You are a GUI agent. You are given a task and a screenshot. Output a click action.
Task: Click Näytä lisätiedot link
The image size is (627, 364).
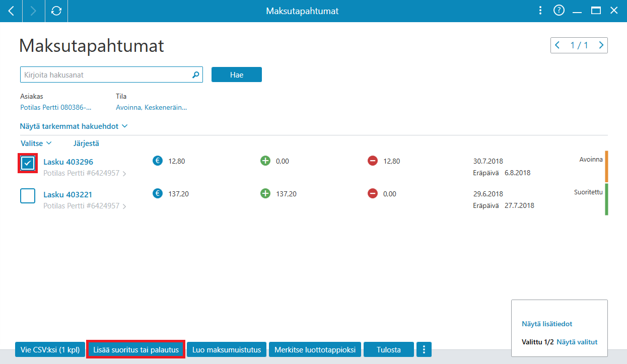[x=547, y=324]
